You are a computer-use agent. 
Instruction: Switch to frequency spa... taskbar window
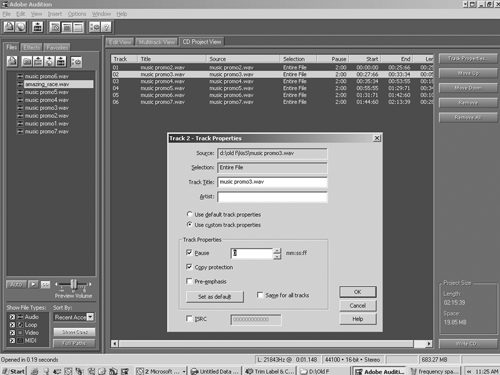pos(435,371)
